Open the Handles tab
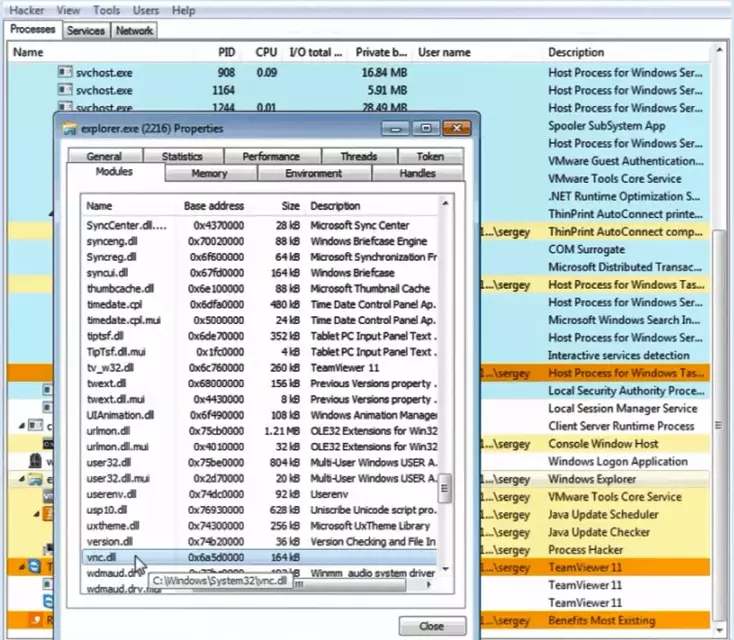The image size is (734, 640). coord(418,174)
